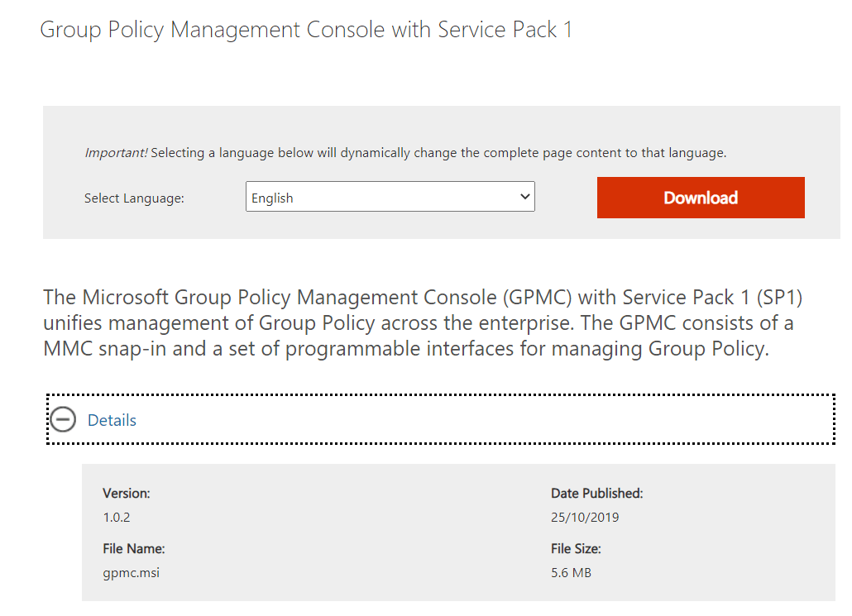Click the date published 25/10/2019
Image resolution: width=852 pixels, height=616 pixels.
pos(585,517)
